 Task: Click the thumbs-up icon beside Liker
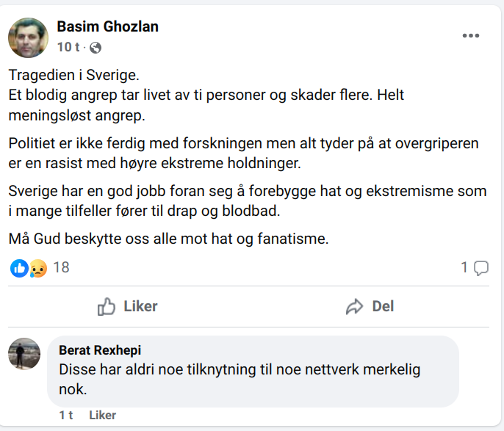point(107,307)
